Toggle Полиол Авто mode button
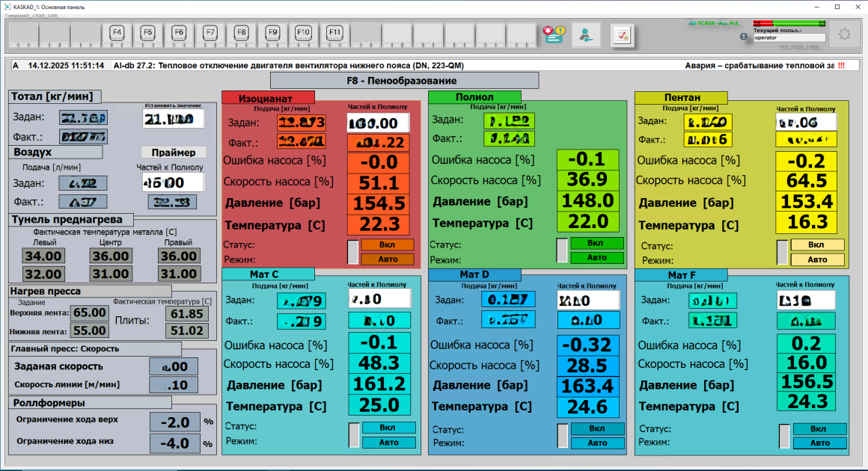The height and width of the screenshot is (471, 868). pyautogui.click(x=596, y=258)
